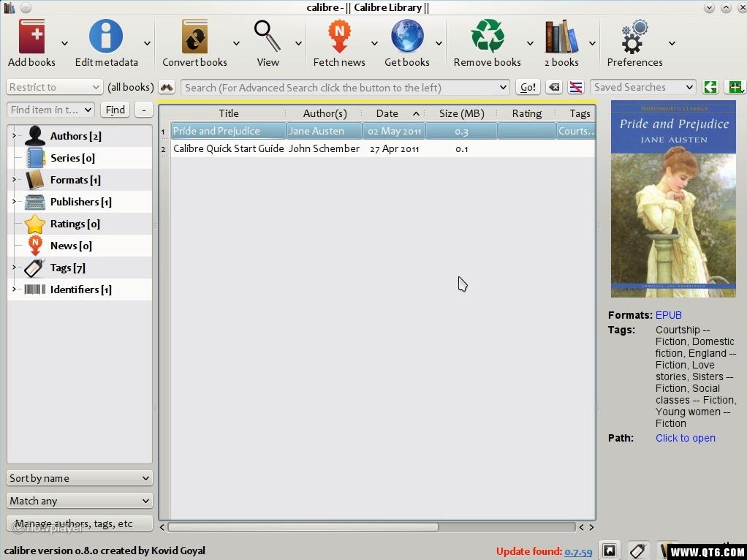Click the Click to open path link

click(685, 438)
